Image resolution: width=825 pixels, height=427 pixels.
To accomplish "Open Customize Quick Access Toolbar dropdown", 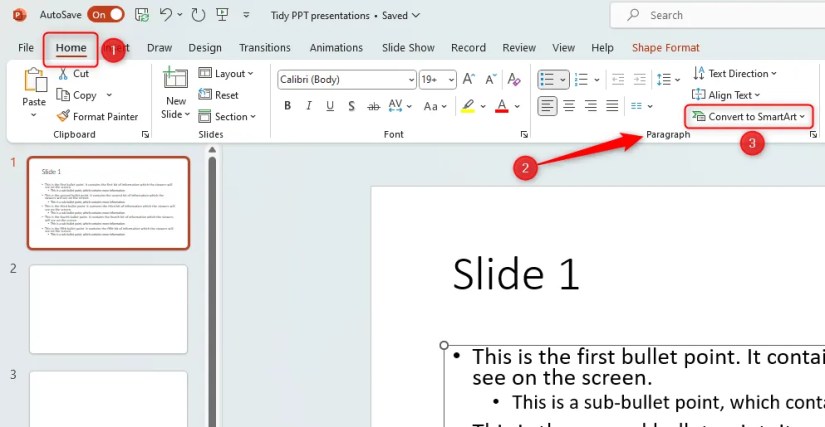I will tap(246, 15).
